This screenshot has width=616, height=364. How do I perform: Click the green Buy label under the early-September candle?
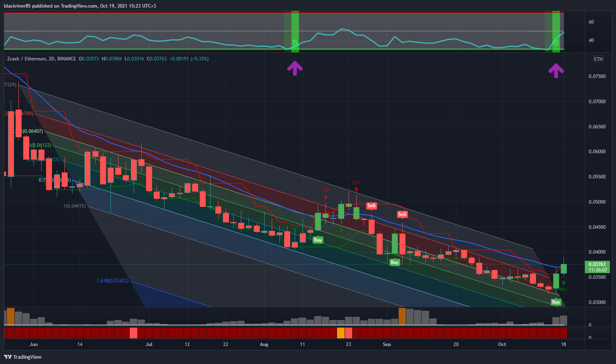(x=395, y=262)
